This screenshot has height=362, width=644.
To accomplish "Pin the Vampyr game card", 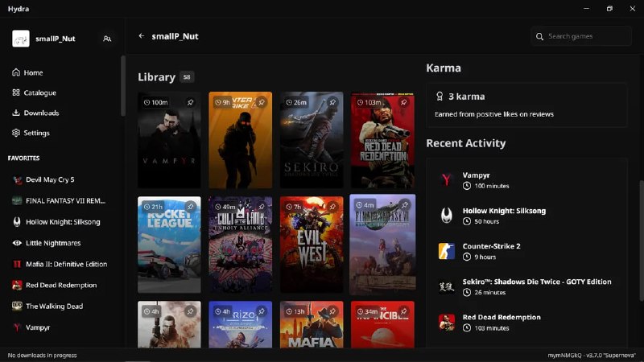I will coord(190,102).
